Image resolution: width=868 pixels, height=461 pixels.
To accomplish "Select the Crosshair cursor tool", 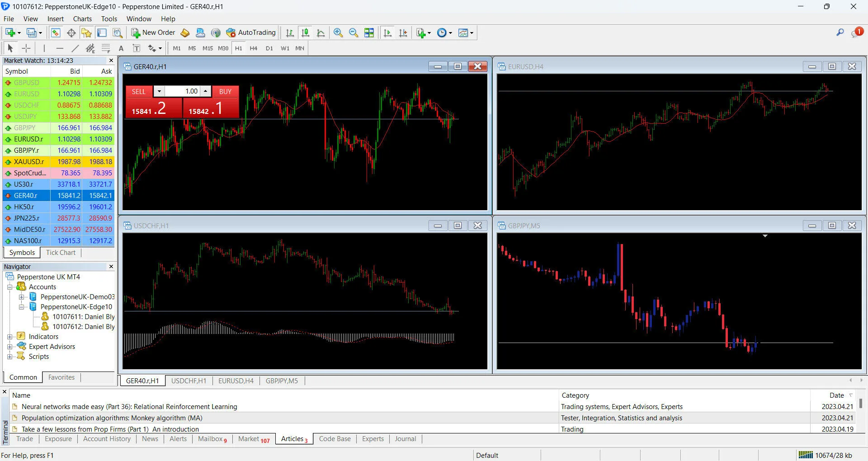I will point(26,48).
